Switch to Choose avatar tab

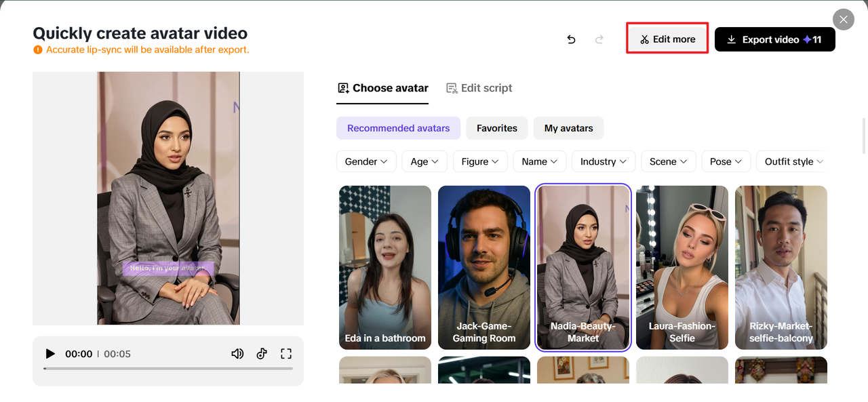click(x=382, y=88)
